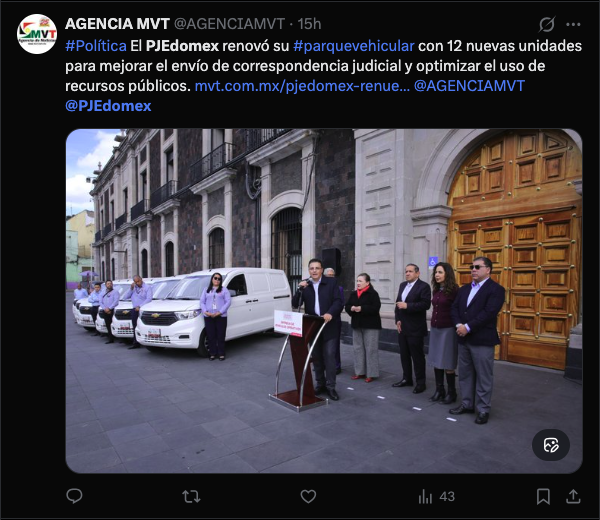Click the @AGENCIAMVT handle in header
Viewport: 600px width, 520px height.
point(229,24)
